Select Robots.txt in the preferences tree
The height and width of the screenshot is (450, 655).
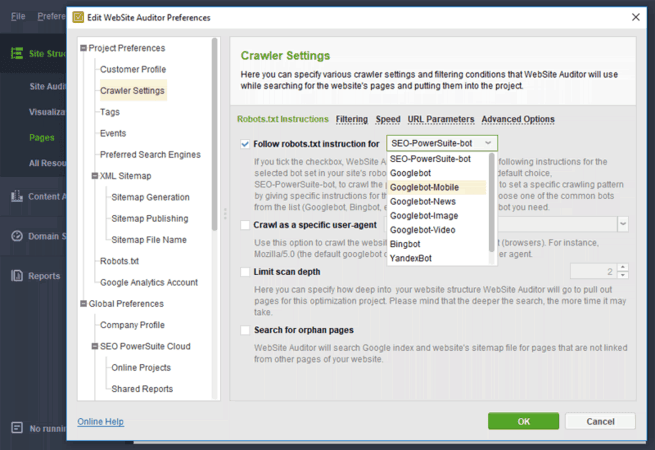[x=119, y=261]
